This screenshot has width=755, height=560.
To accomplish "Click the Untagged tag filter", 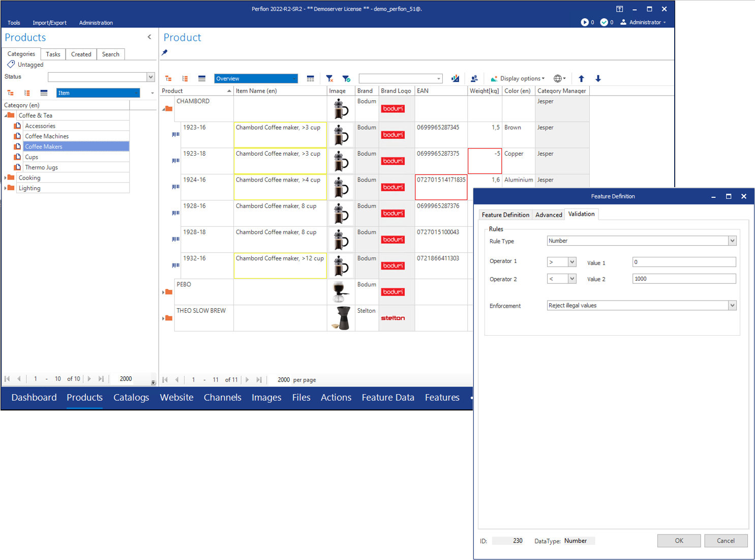I will point(29,65).
